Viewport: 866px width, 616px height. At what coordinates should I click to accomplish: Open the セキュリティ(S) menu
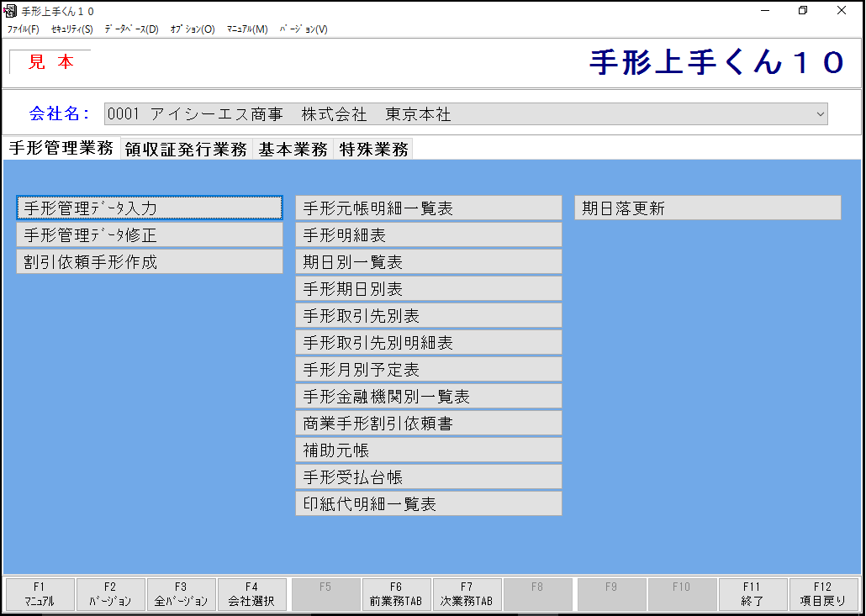(71, 29)
